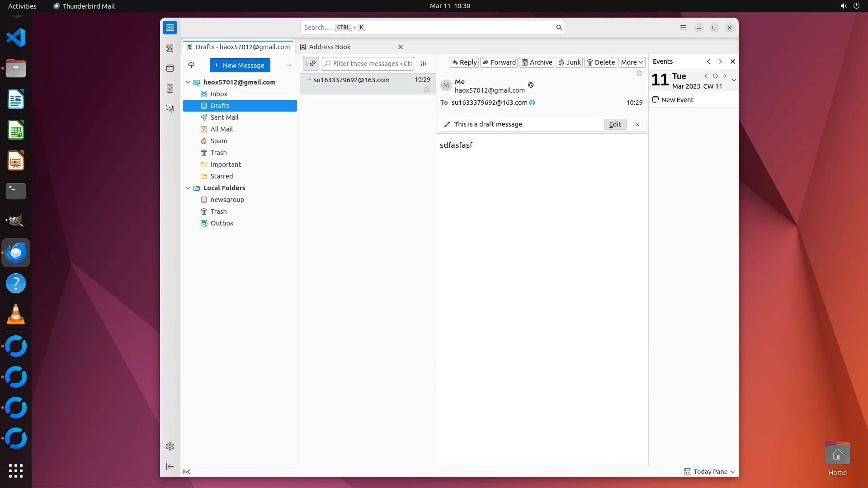
Task: Click Edit on the draft notification
Action: [x=615, y=124]
